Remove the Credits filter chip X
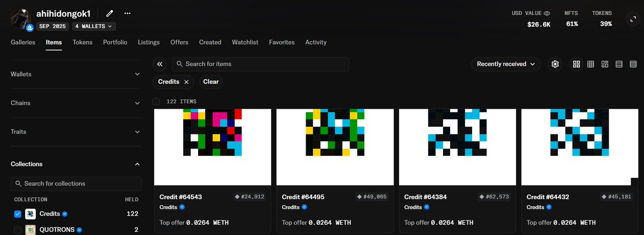Screen dimensions: 644x235 tap(186, 82)
